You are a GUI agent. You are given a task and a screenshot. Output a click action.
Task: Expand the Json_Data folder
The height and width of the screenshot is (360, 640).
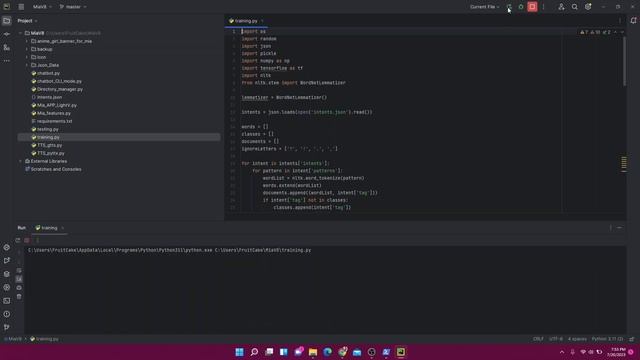coord(27,65)
